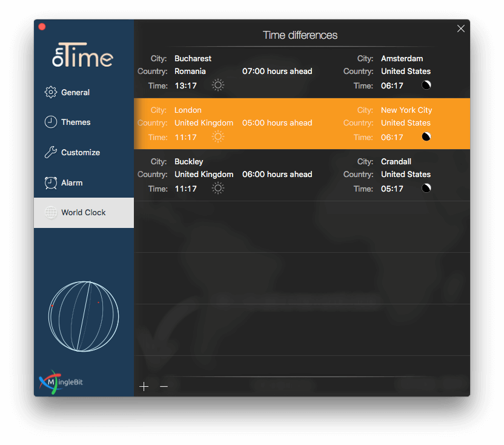Go to the Customize section
Viewport: 504px width, 445px height.
(x=84, y=153)
